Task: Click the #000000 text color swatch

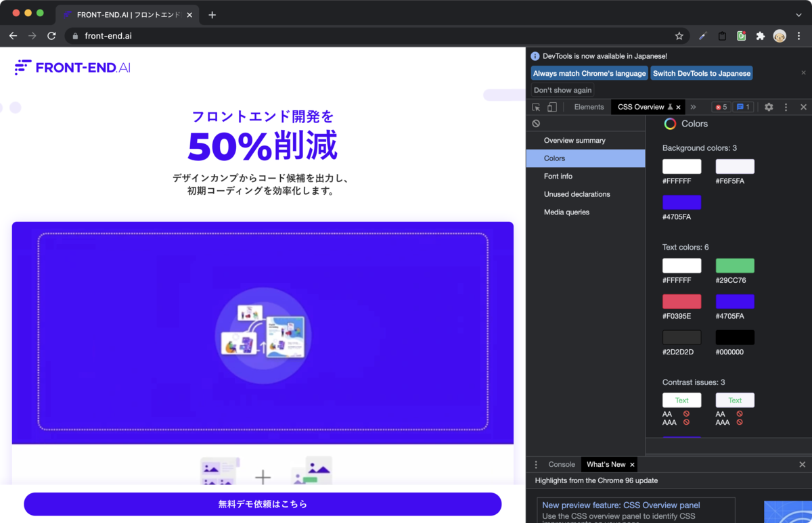Action: pos(735,338)
